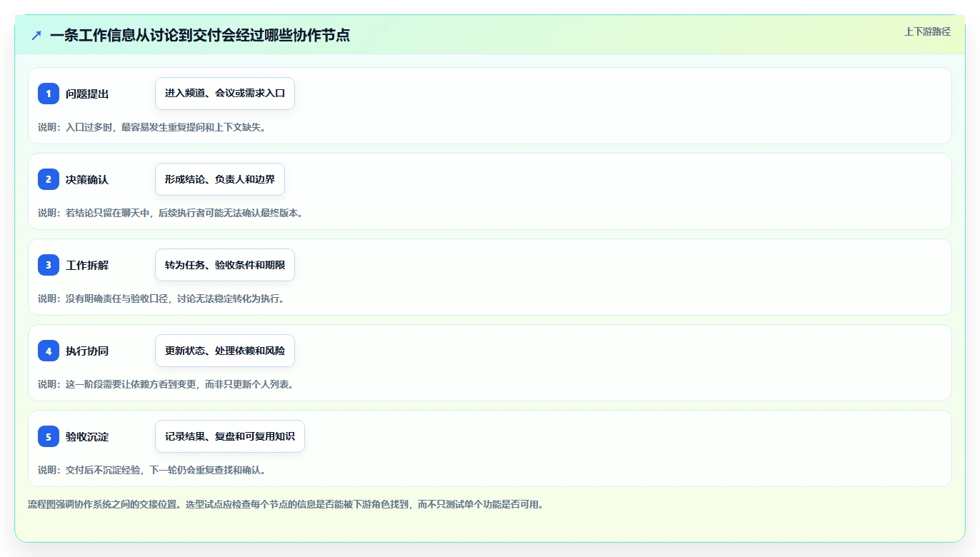Click the 上下游路径 label
Image resolution: width=980 pixels, height=557 pixels.
(927, 31)
